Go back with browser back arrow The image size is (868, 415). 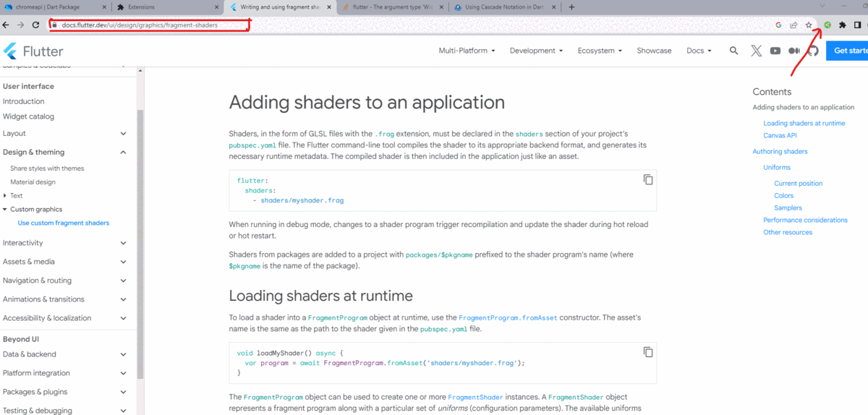[7, 25]
